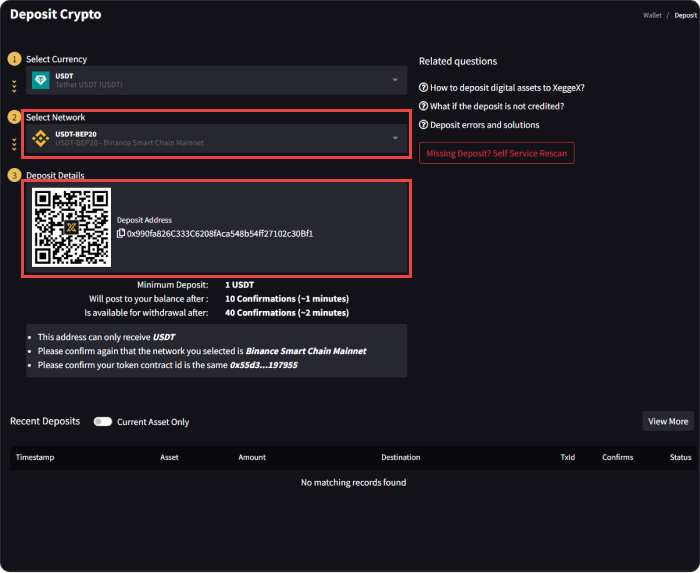Viewport: 700px width, 573px height.
Task: Click the Status column header
Action: [680, 457]
